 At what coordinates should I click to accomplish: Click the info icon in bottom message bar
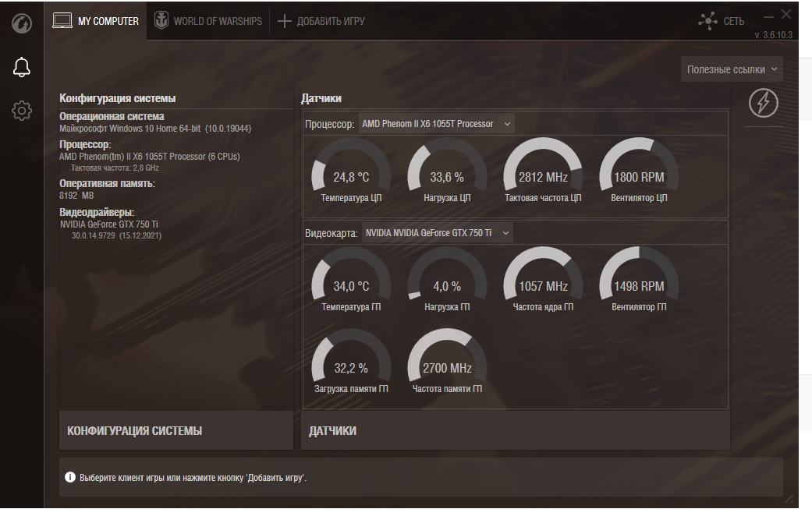[x=70, y=477]
